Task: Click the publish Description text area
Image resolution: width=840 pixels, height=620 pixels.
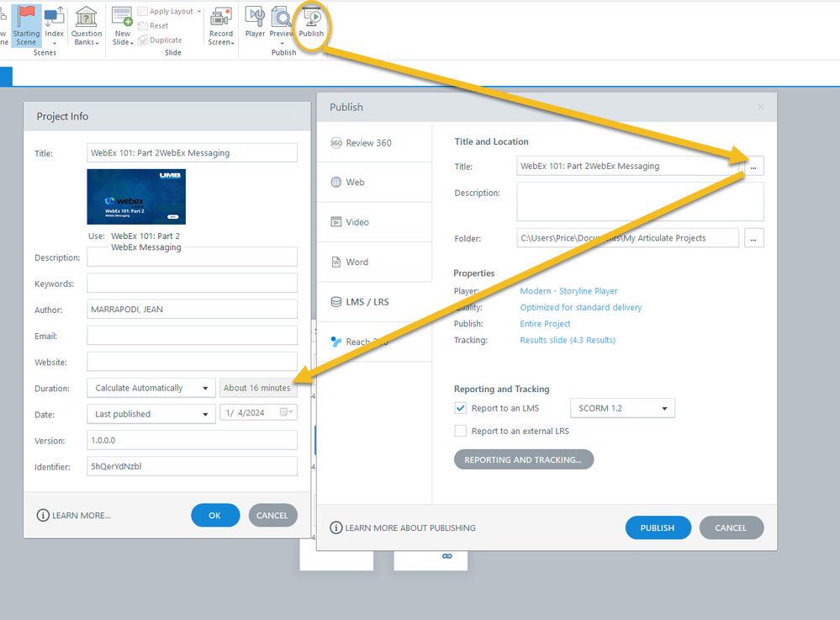Action: coord(640,202)
